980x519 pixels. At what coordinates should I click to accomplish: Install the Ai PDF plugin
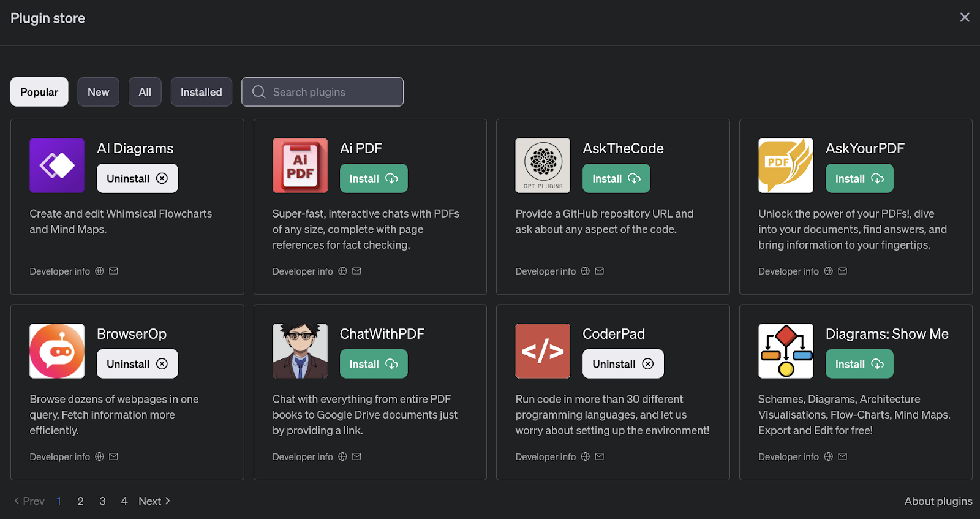coord(374,178)
